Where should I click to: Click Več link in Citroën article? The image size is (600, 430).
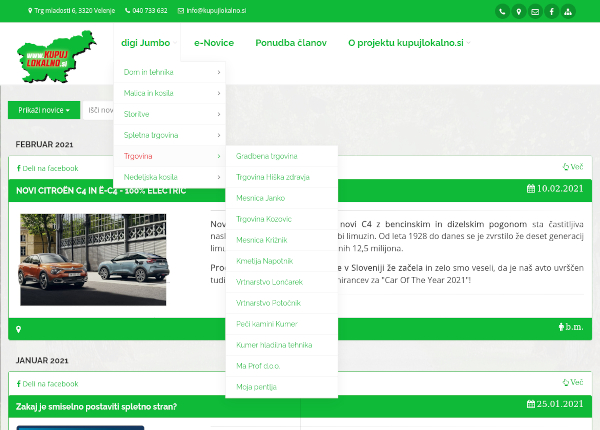tap(573, 167)
